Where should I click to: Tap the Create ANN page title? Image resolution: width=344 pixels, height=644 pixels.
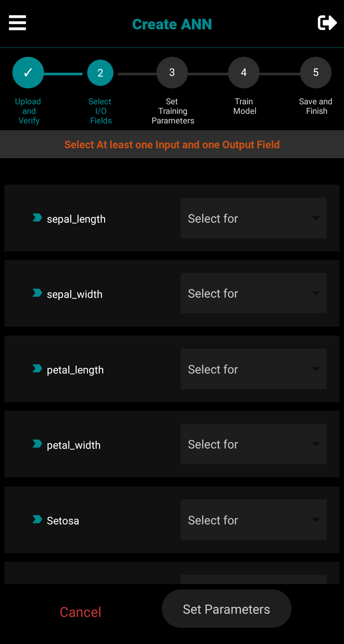pyautogui.click(x=172, y=24)
